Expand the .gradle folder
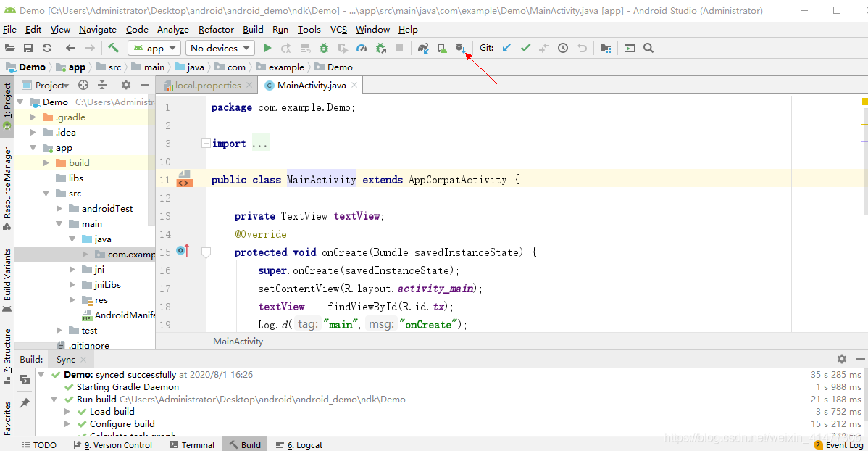Screen dimensions: 868x451 point(33,117)
